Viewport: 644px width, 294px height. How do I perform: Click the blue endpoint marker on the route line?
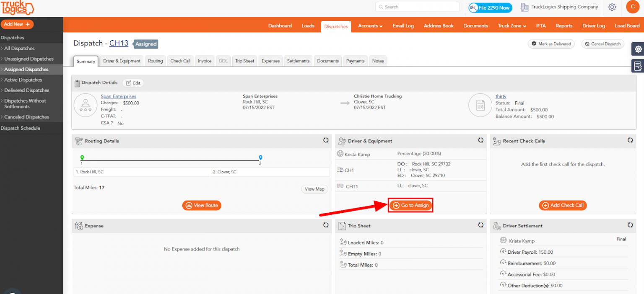coord(260,157)
